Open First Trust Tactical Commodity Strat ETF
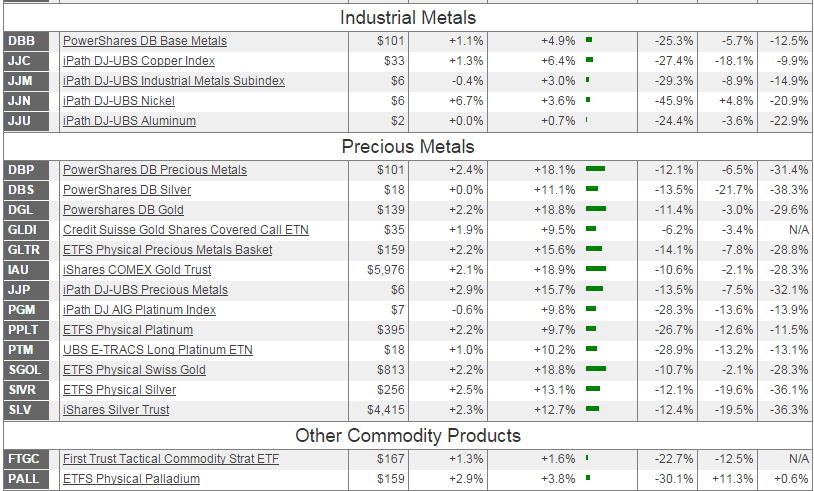 [171, 459]
